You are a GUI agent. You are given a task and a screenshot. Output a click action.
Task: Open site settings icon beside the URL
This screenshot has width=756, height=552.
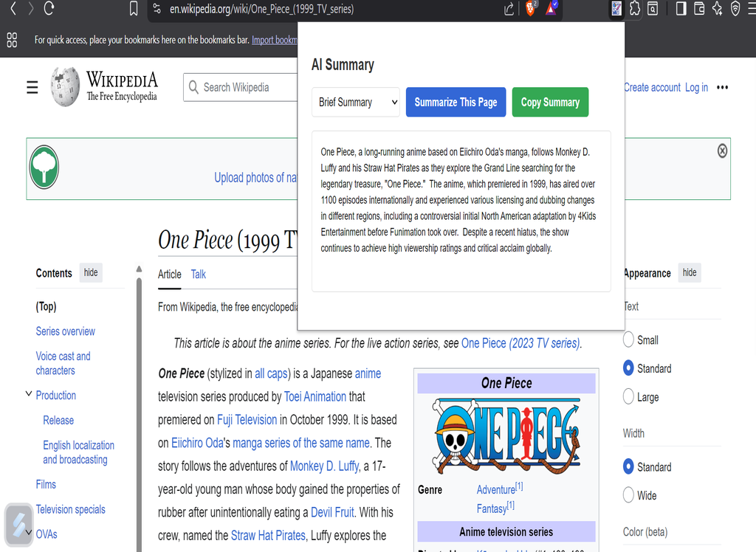(157, 9)
